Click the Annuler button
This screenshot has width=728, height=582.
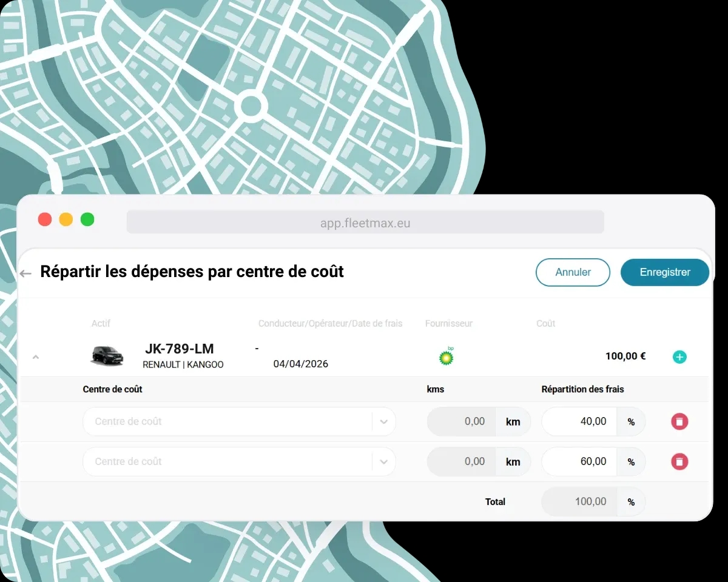click(x=573, y=272)
